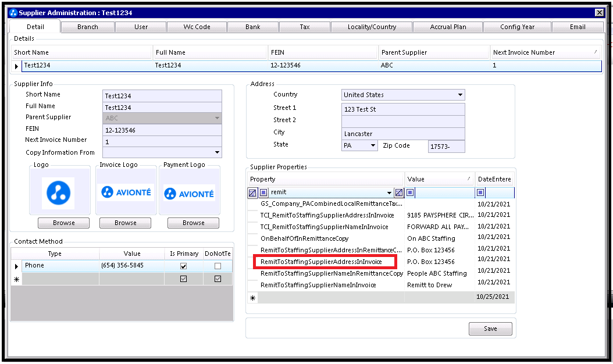
Task: Select the Phone row indicator arrow
Action: [16, 266]
